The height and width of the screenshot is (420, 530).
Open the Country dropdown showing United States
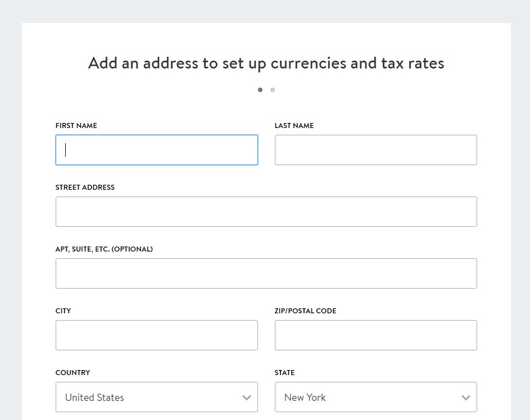pyautogui.click(x=156, y=397)
